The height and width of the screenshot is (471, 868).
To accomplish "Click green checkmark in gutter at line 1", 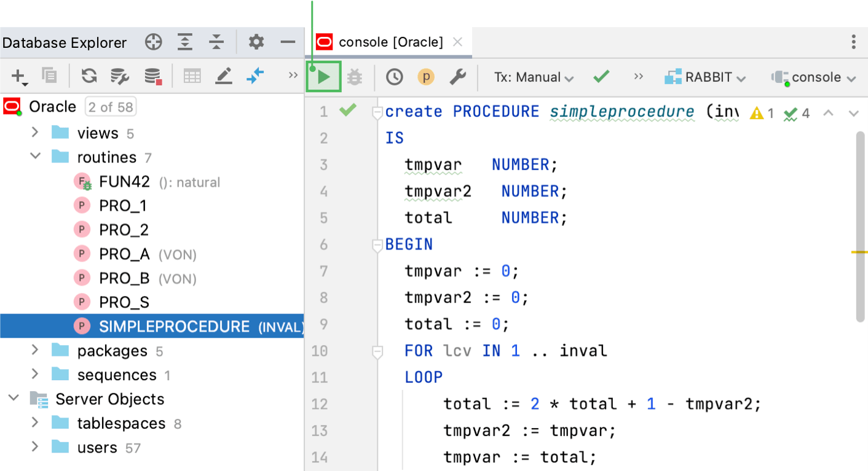I will (x=348, y=110).
